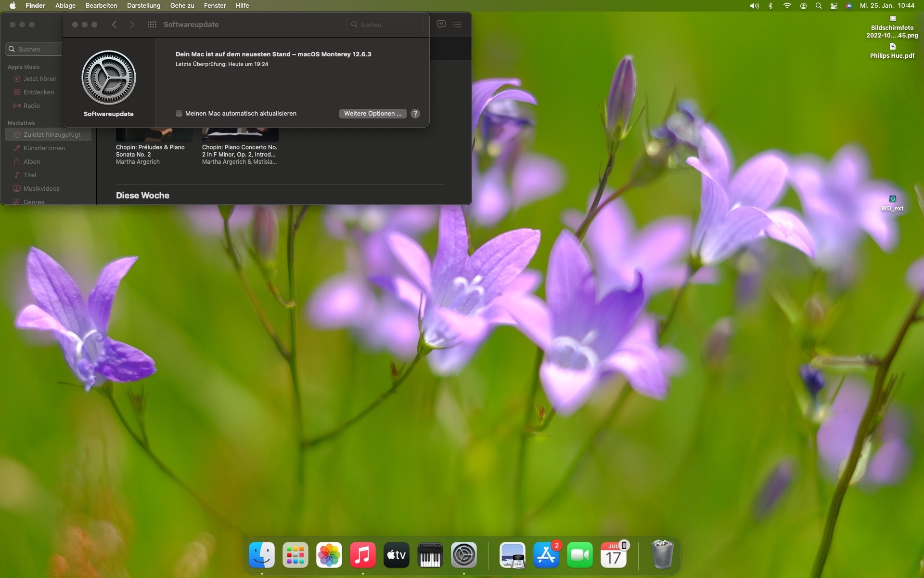Select Zuletzt hinzugefügt in Music sidebar
The height and width of the screenshot is (578, 924).
coord(48,135)
